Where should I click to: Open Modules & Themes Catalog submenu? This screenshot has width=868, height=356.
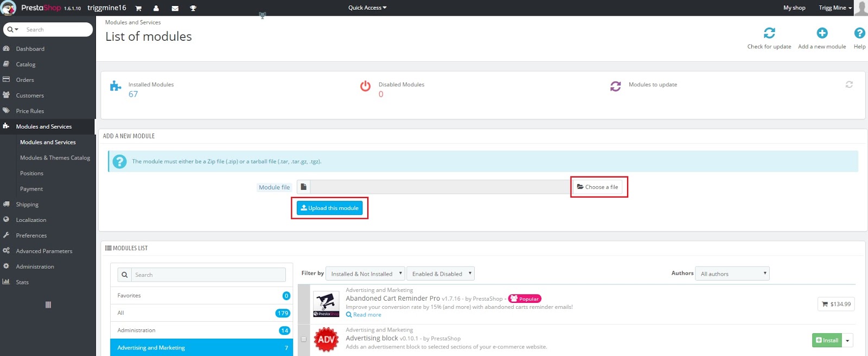click(55, 158)
